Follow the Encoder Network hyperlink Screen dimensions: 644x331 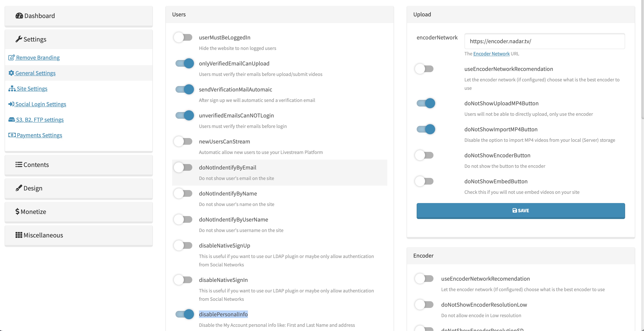[x=491, y=53]
